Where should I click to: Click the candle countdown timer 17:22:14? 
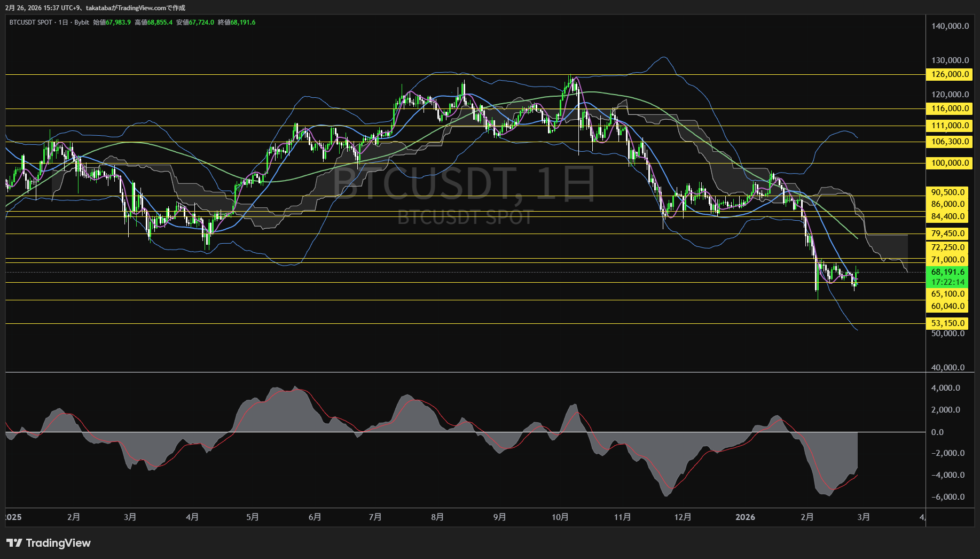pyautogui.click(x=948, y=282)
